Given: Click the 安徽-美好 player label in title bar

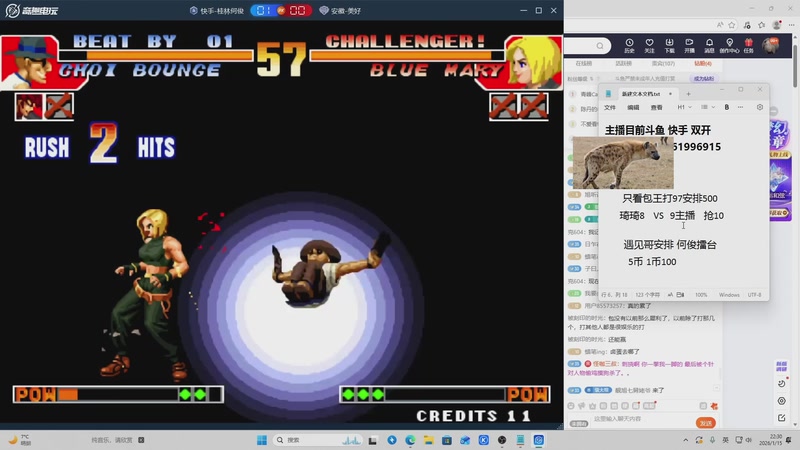Looking at the screenshot, I should click(x=340, y=11).
